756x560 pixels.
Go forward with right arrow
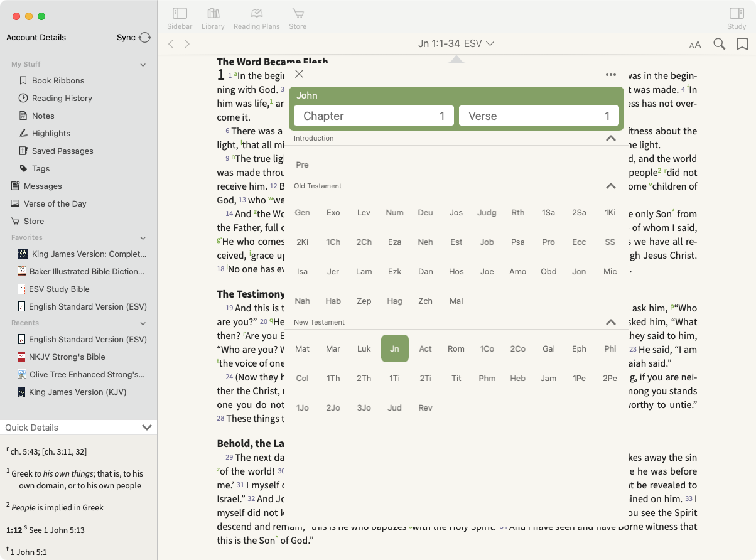pos(186,44)
